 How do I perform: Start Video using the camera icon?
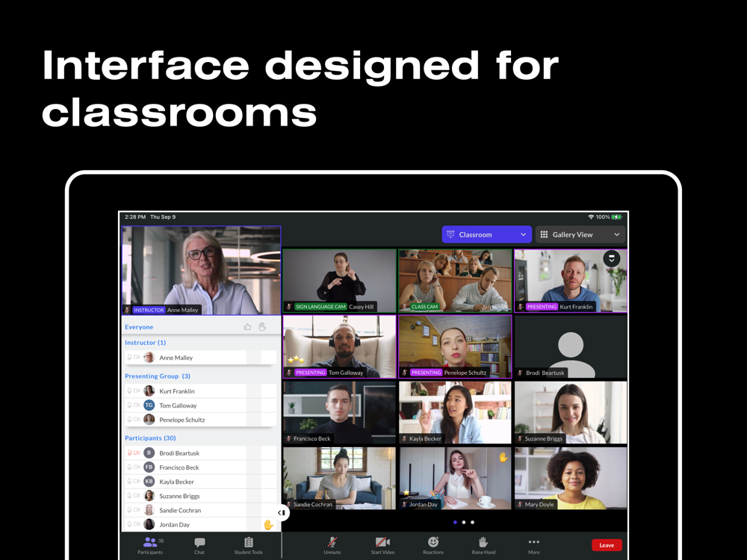[x=382, y=542]
